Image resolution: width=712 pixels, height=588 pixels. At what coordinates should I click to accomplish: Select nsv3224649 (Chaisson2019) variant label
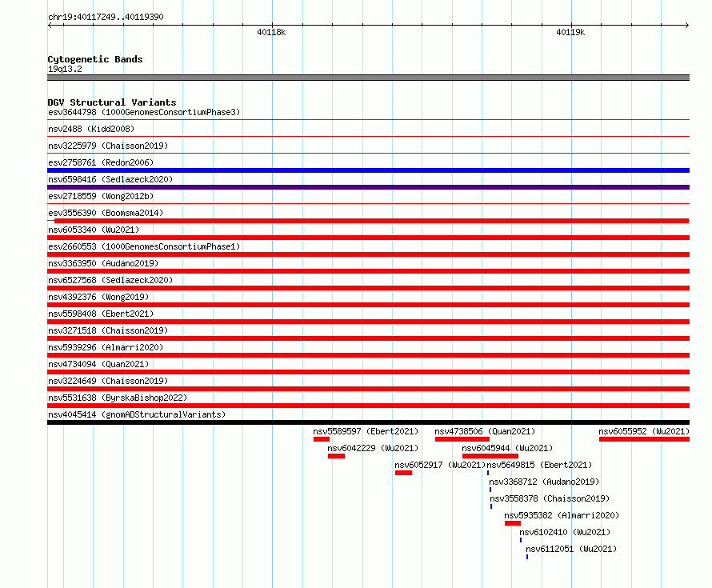click(108, 381)
